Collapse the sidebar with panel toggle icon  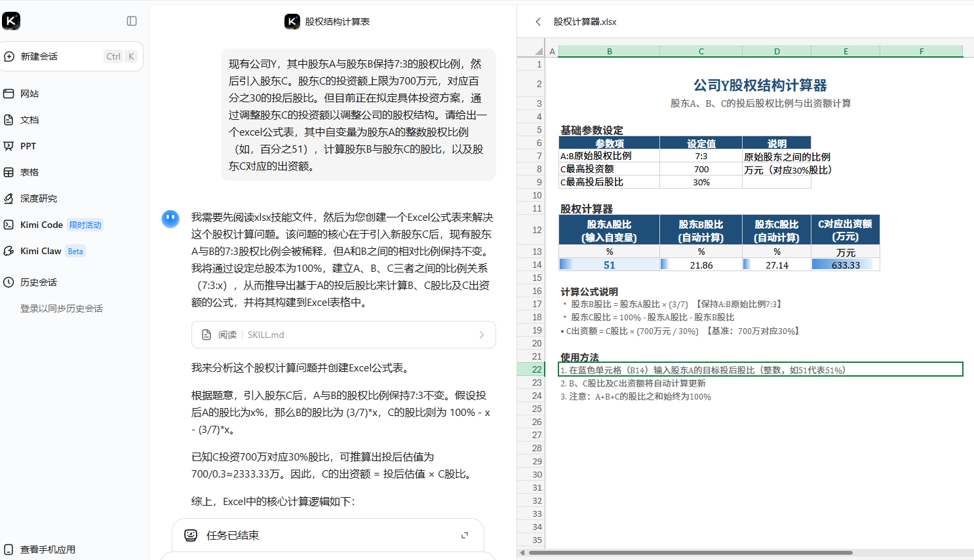click(132, 21)
